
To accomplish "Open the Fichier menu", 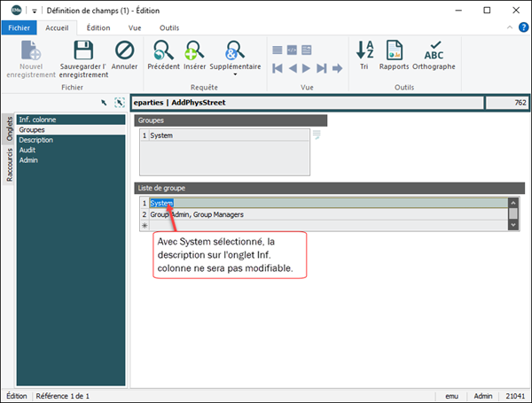I will pyautogui.click(x=19, y=27).
